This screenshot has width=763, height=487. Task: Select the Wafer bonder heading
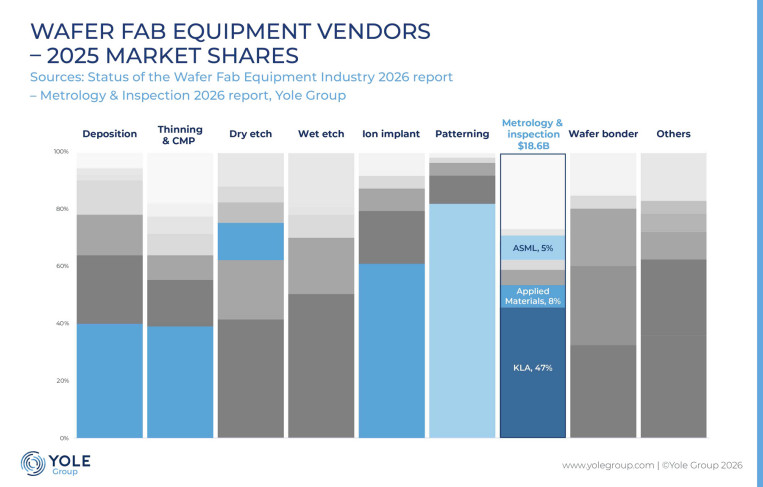coord(603,134)
